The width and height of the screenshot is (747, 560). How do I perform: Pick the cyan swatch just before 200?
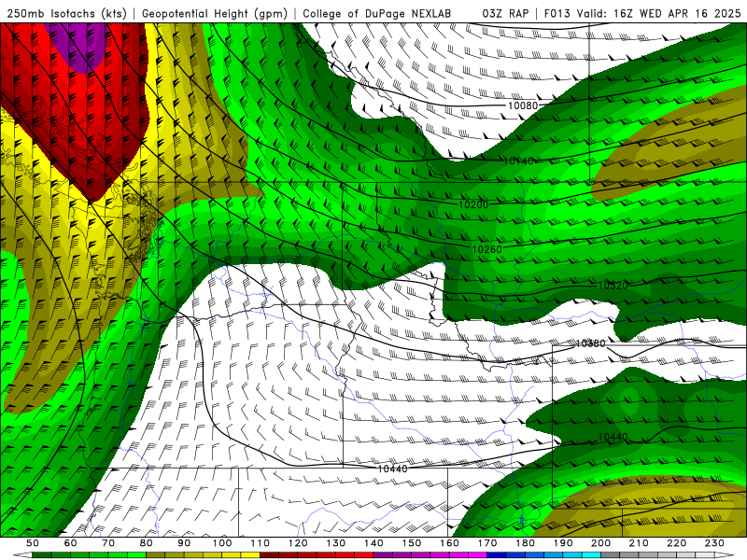591,555
